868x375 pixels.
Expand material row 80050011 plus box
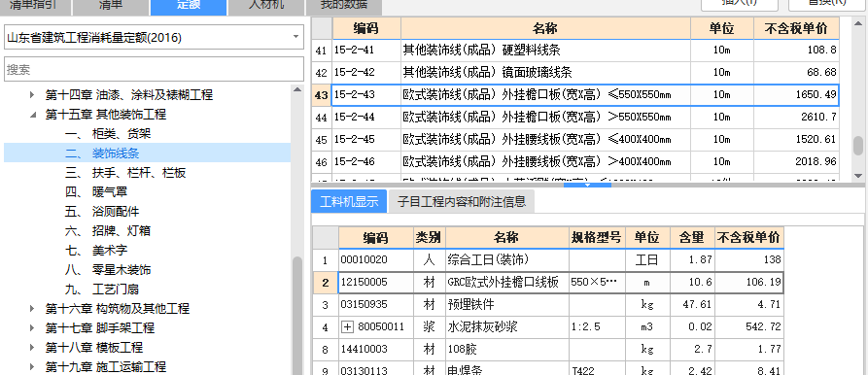[x=347, y=327]
